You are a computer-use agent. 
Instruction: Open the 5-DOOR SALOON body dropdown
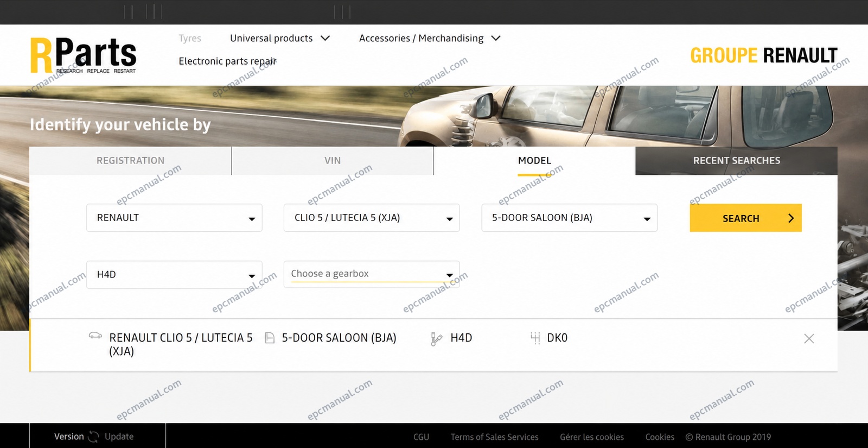[570, 218]
